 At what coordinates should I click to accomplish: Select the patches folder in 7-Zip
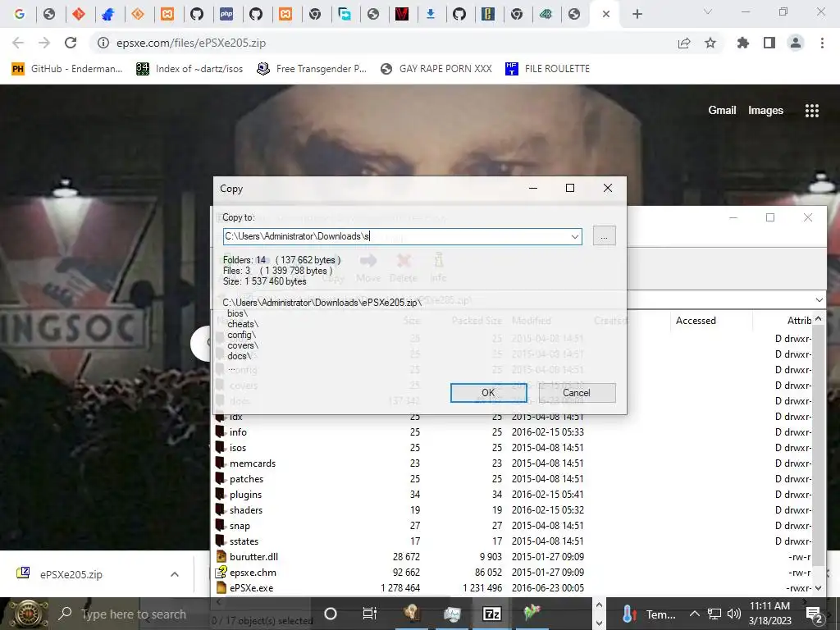(246, 478)
